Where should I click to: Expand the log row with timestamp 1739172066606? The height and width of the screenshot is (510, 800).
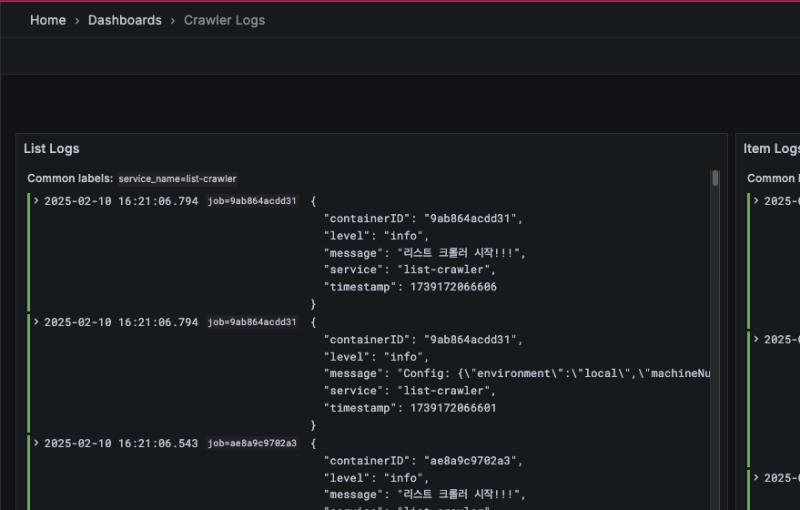click(37, 201)
